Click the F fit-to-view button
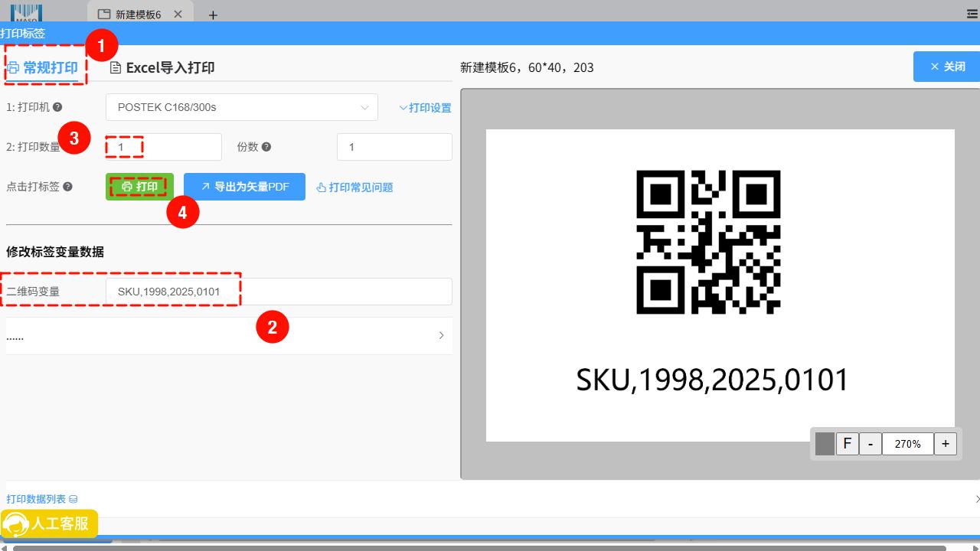Image resolution: width=980 pixels, height=551 pixels. tap(848, 444)
